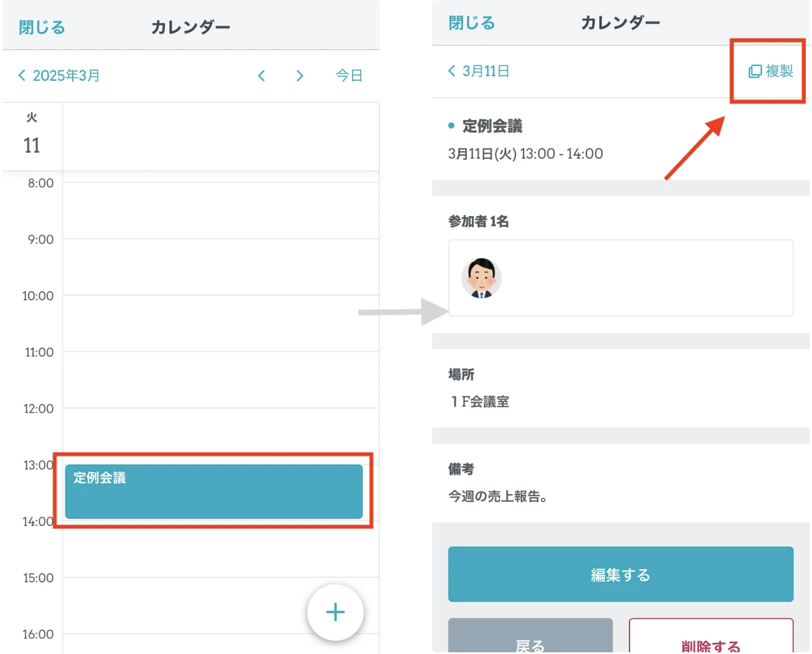Return to 2025年3月 month view
The image size is (812, 654).
pyautogui.click(x=59, y=76)
